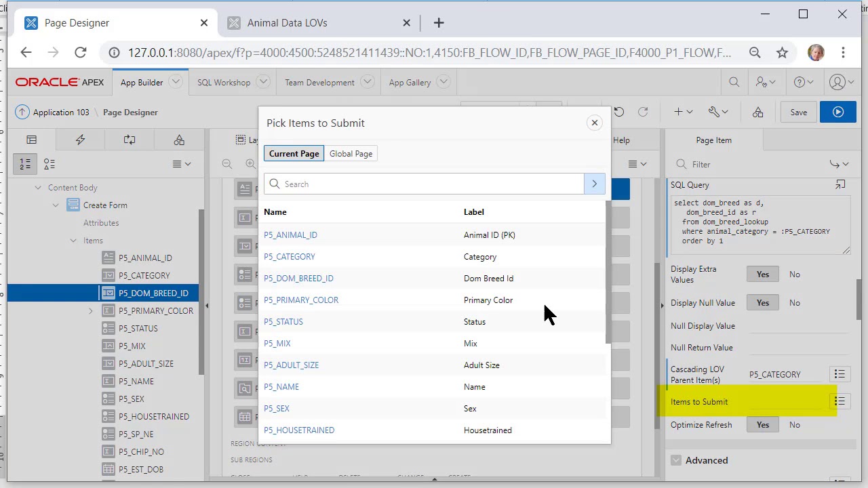
Task: Zoom out the layout view
Action: click(226, 164)
